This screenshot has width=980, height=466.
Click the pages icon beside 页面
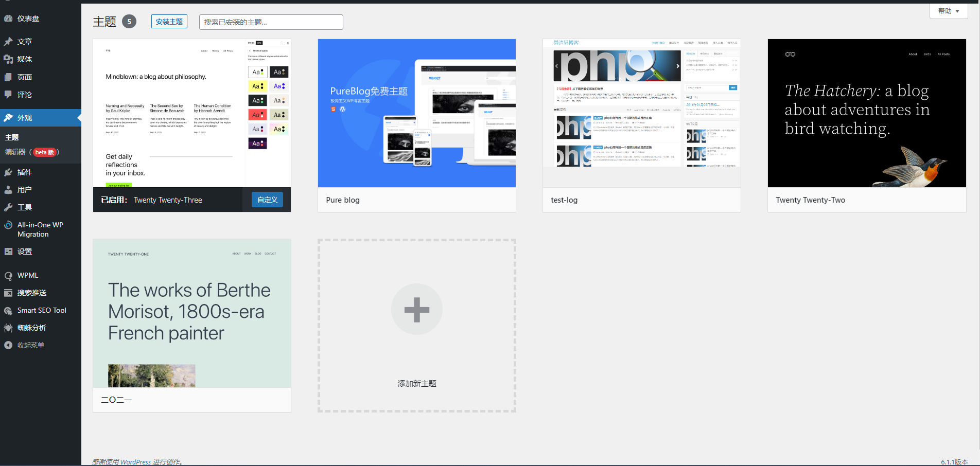pos(8,77)
